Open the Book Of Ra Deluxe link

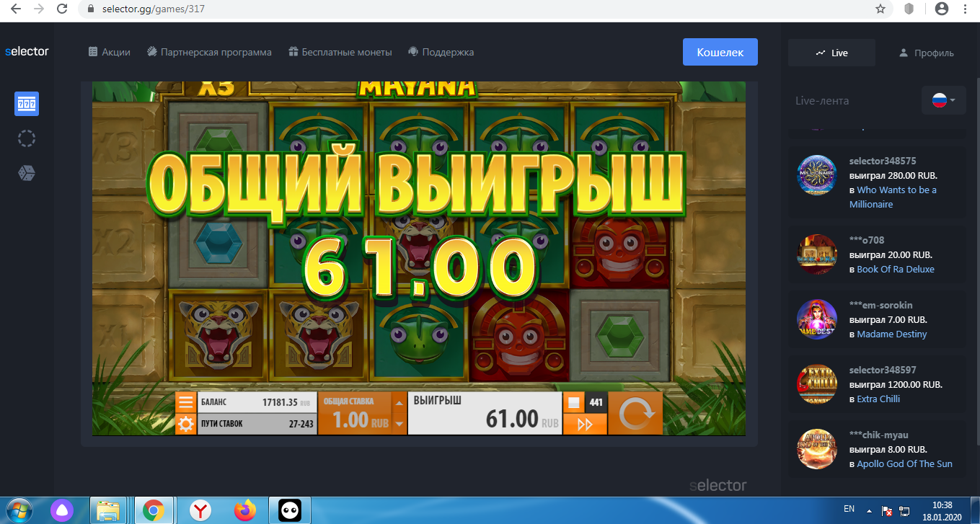point(896,269)
